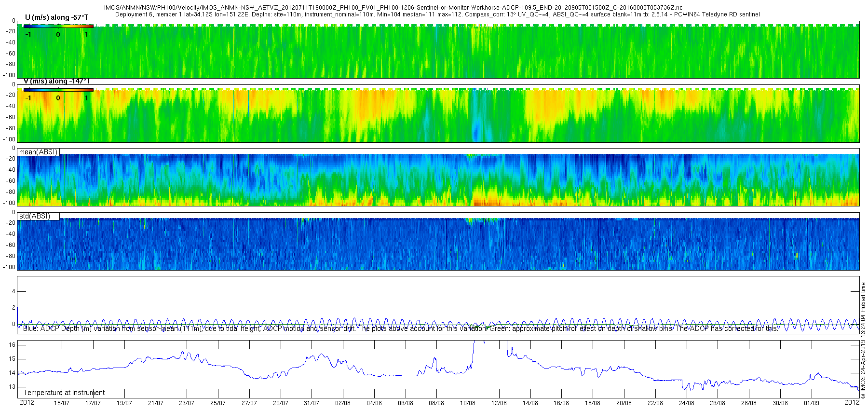
Task: Click the 04/08 date tick label
Action: coord(374,403)
